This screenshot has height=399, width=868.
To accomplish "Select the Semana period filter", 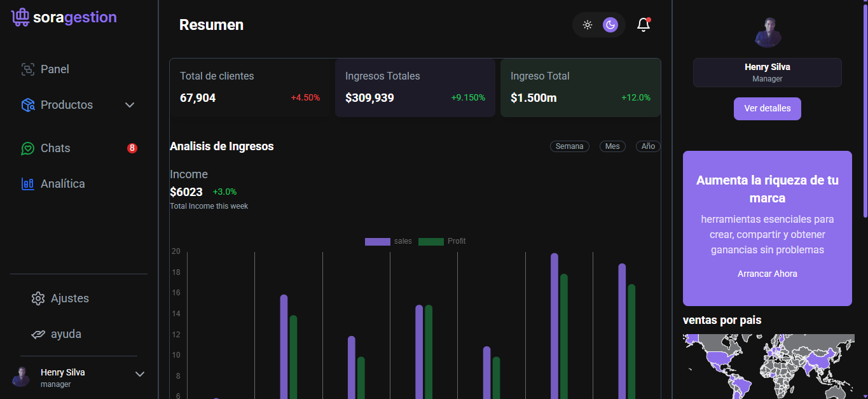I will 569,146.
